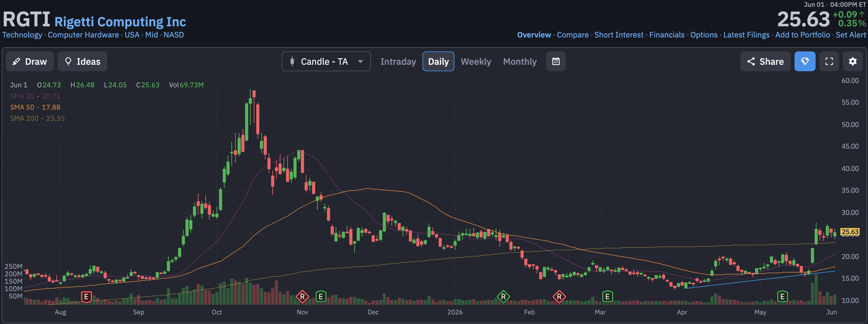
Task: Click the red R marker near November
Action: coord(302,297)
